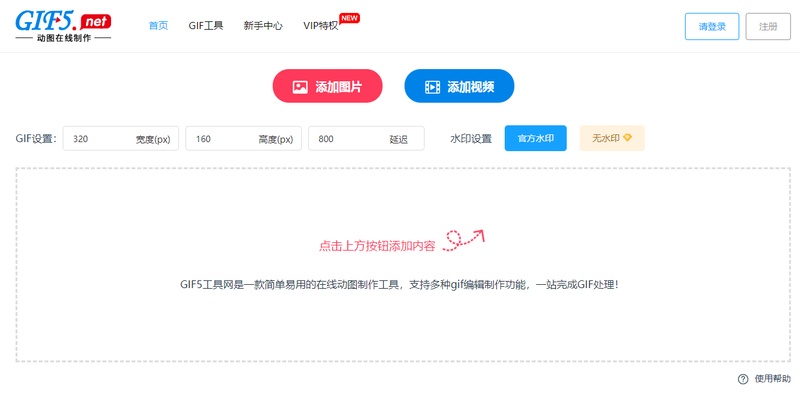Go to 新手中心 page
The image size is (800, 394).
coord(263,26)
